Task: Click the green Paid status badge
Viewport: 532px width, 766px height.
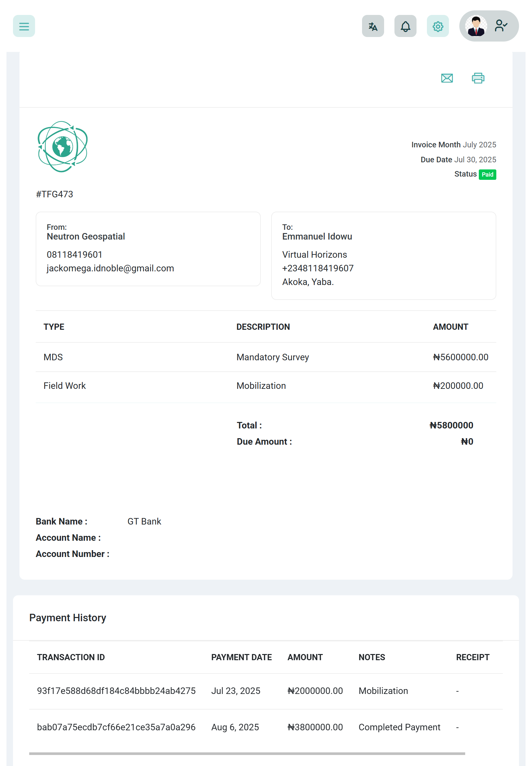Action: tap(487, 174)
